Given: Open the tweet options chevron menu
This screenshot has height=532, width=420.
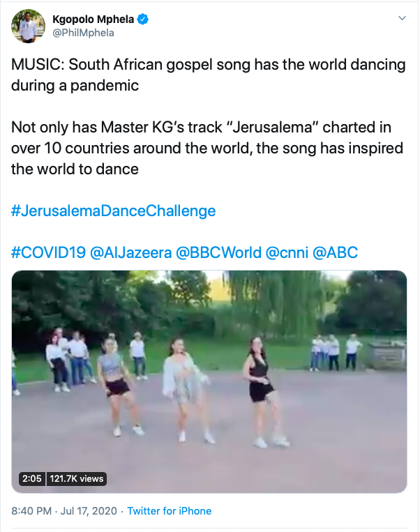Looking at the screenshot, I should [x=402, y=18].
